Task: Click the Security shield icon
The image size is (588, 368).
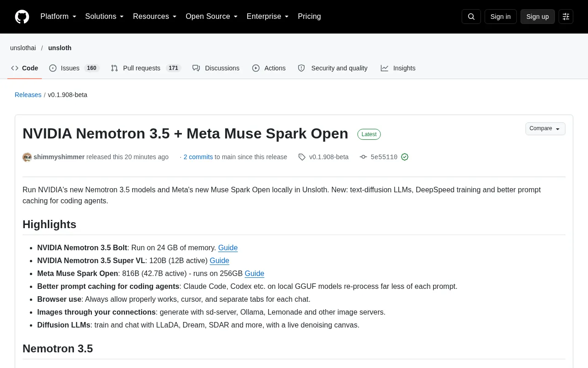Action: point(301,68)
